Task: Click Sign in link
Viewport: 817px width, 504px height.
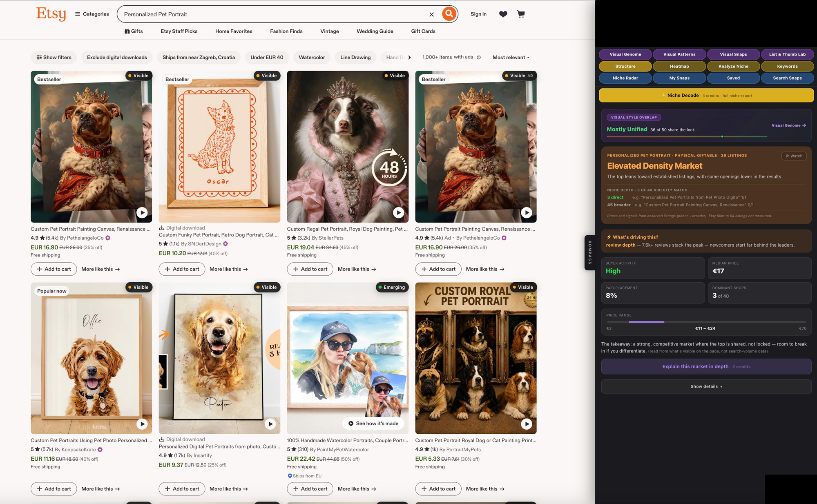Action: [x=478, y=14]
